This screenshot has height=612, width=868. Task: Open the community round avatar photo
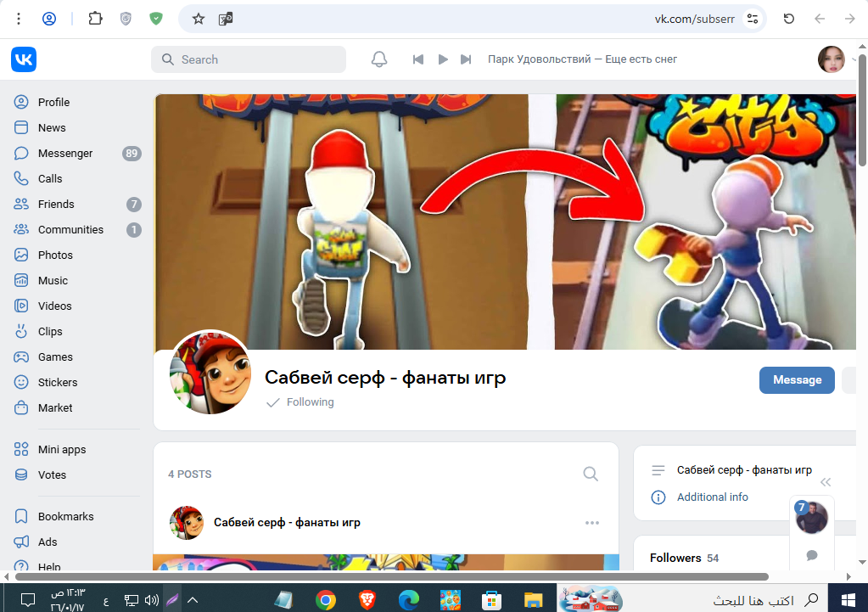(210, 373)
